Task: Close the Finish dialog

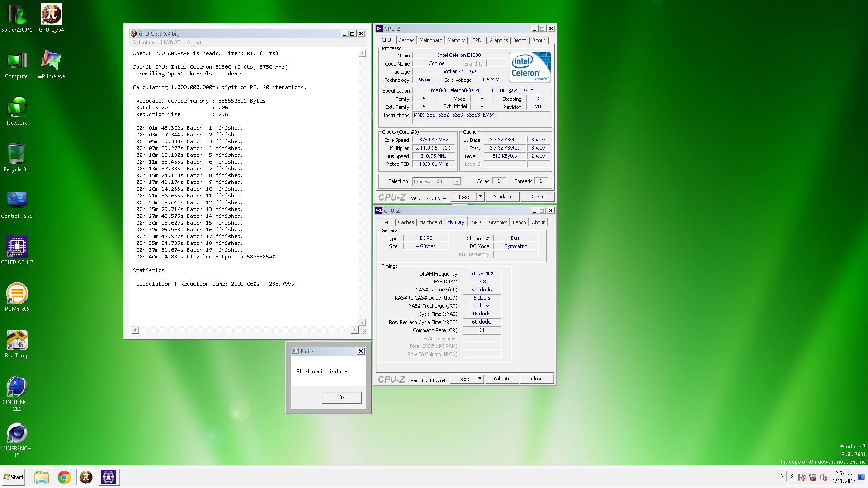Action: tap(361, 351)
